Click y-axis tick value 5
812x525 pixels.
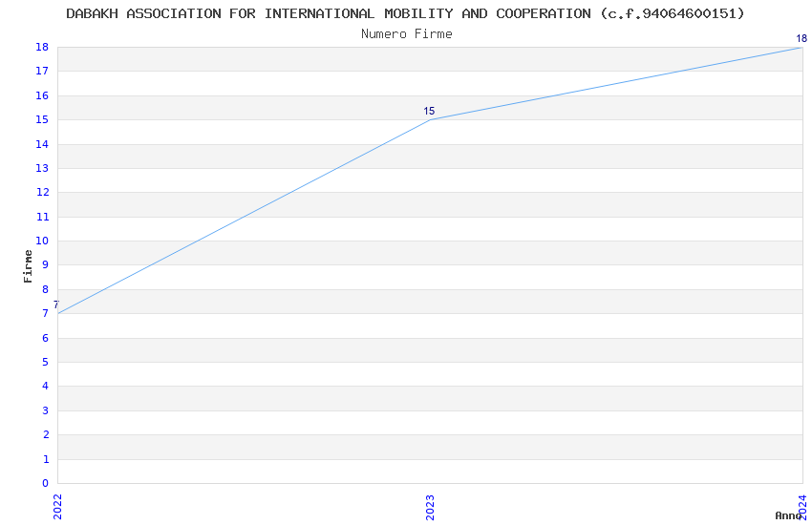tap(46, 362)
